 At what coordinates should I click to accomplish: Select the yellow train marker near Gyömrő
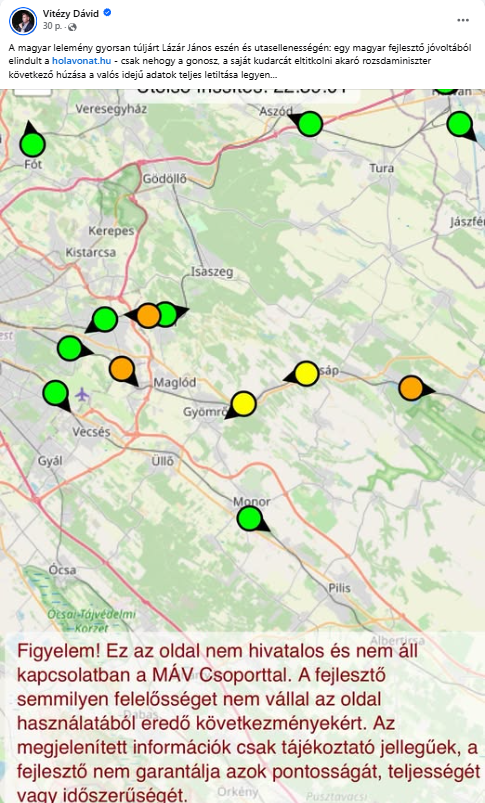[244, 404]
